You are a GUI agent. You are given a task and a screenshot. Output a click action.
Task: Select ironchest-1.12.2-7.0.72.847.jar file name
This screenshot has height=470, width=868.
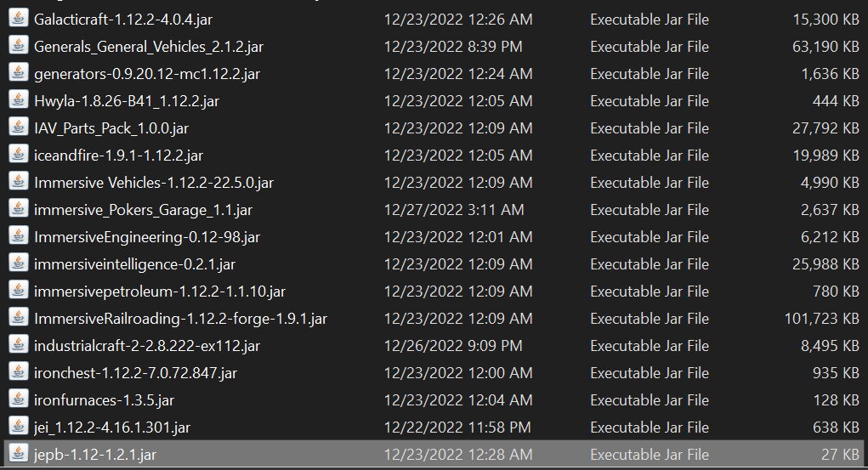(x=135, y=373)
